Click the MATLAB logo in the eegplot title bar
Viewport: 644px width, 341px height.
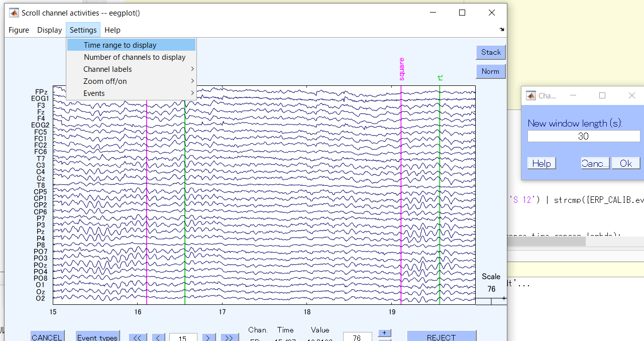(x=14, y=13)
